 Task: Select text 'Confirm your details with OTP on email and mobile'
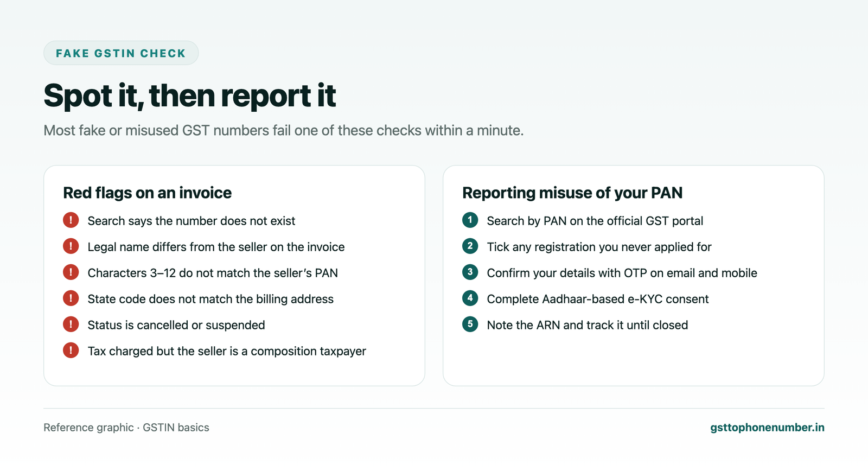click(622, 273)
